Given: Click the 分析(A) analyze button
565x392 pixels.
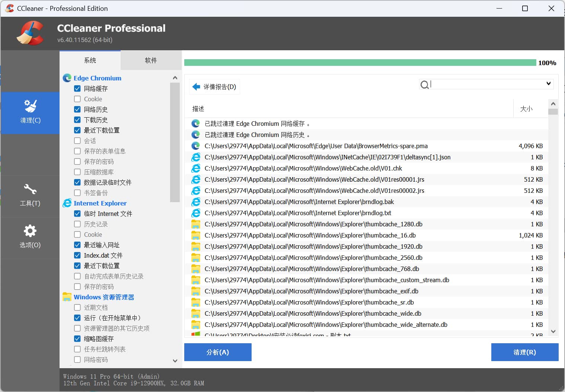Looking at the screenshot, I should 218,352.
